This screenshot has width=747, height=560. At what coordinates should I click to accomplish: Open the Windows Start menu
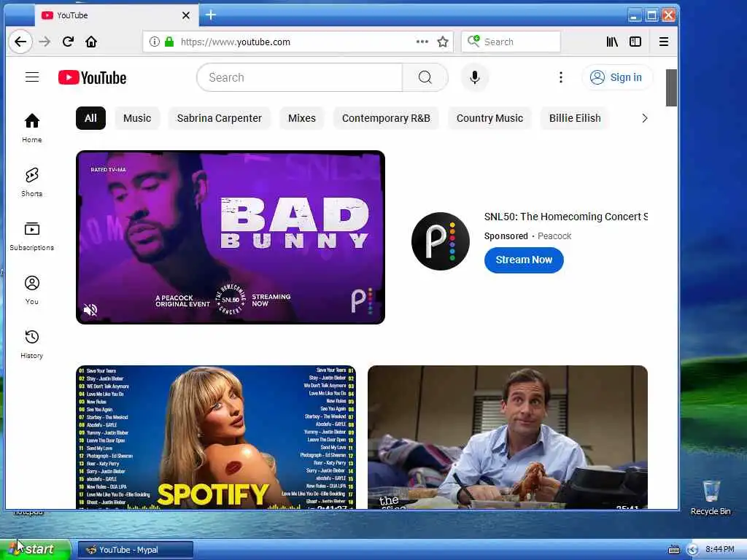point(35,549)
